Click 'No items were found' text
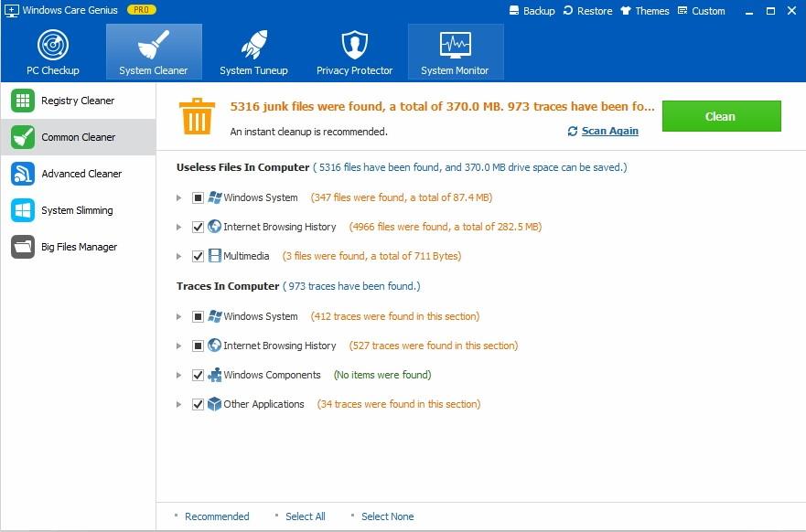The height and width of the screenshot is (532, 806). (382, 375)
